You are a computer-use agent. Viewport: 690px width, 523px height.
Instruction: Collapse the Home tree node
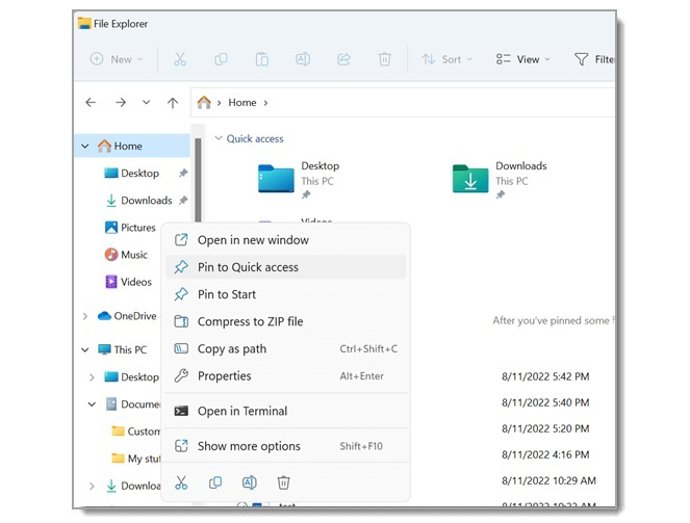click(85, 146)
